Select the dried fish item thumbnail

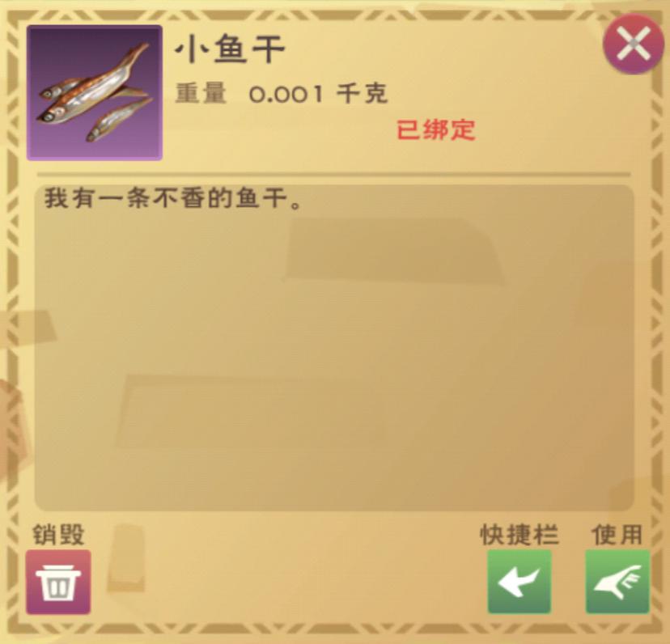tap(95, 93)
